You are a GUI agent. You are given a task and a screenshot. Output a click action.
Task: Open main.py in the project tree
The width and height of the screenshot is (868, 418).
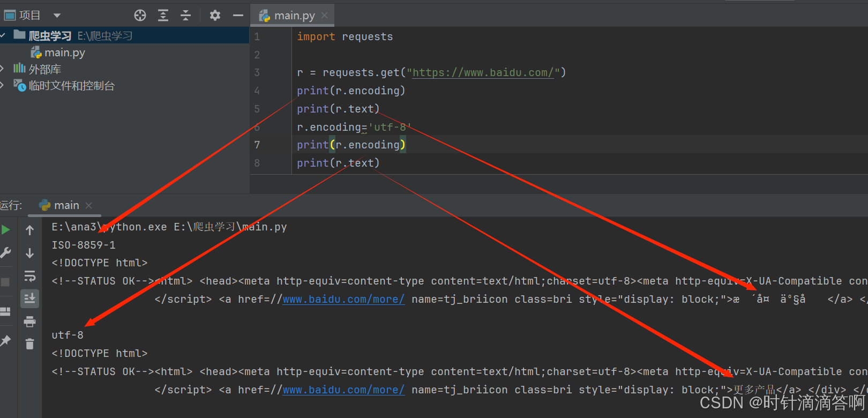click(64, 53)
